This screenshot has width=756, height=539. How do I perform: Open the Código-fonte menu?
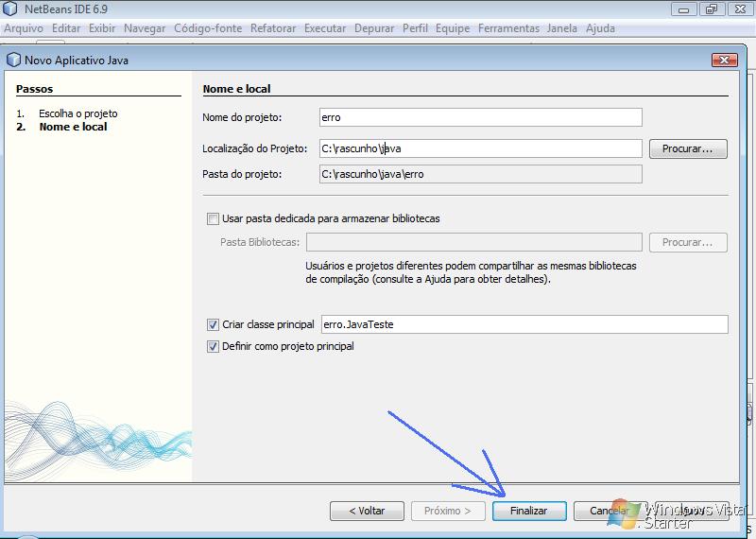tap(208, 28)
